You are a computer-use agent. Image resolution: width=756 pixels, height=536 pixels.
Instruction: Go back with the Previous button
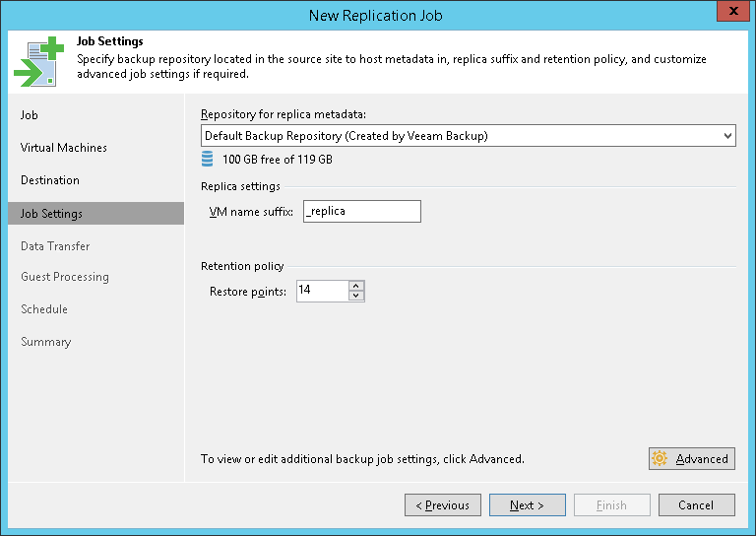coord(443,505)
